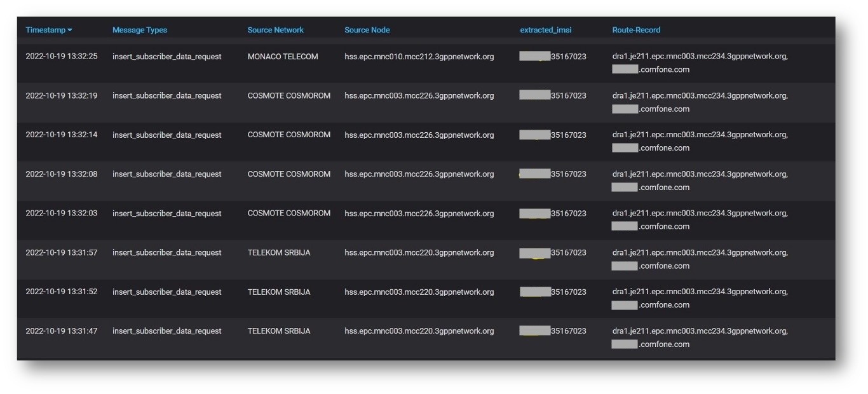Click the 13:31:47 timestamp cell
This screenshot has width=868, height=394.
tap(62, 331)
